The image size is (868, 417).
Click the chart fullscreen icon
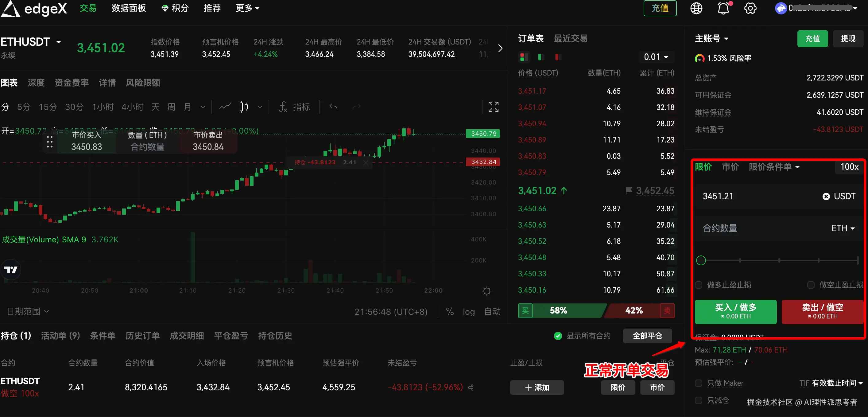click(493, 107)
